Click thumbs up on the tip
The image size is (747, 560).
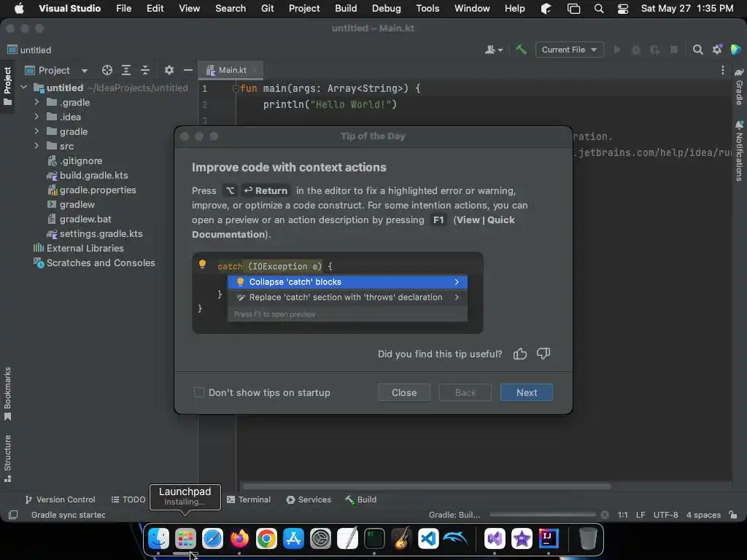(519, 354)
